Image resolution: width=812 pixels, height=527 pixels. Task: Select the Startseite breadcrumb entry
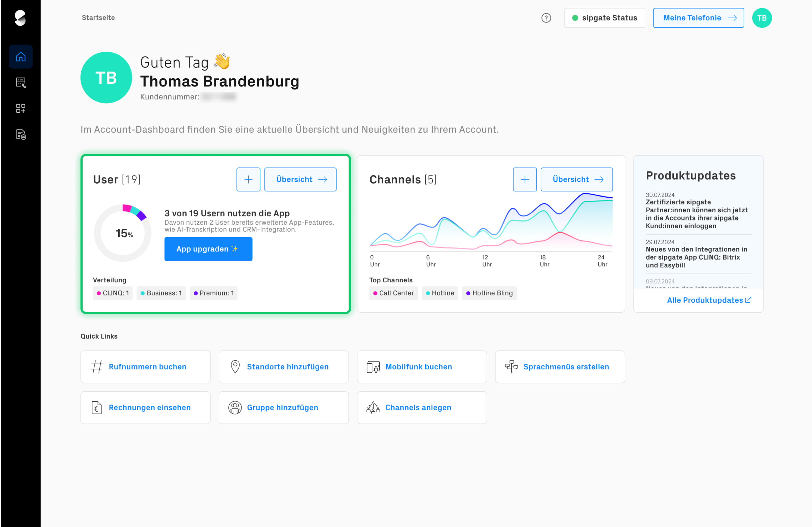[98, 17]
